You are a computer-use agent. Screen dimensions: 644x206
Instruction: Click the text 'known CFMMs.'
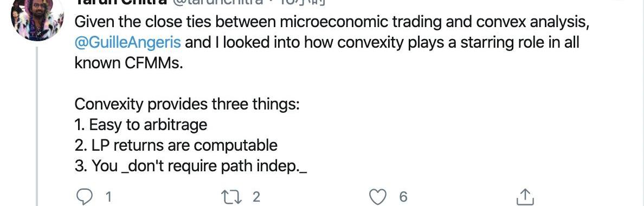point(128,63)
